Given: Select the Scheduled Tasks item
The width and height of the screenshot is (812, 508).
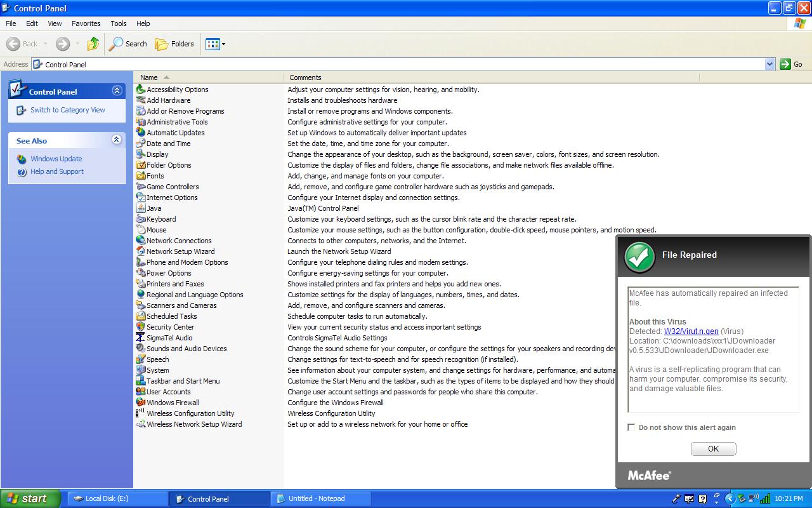Looking at the screenshot, I should [x=171, y=316].
